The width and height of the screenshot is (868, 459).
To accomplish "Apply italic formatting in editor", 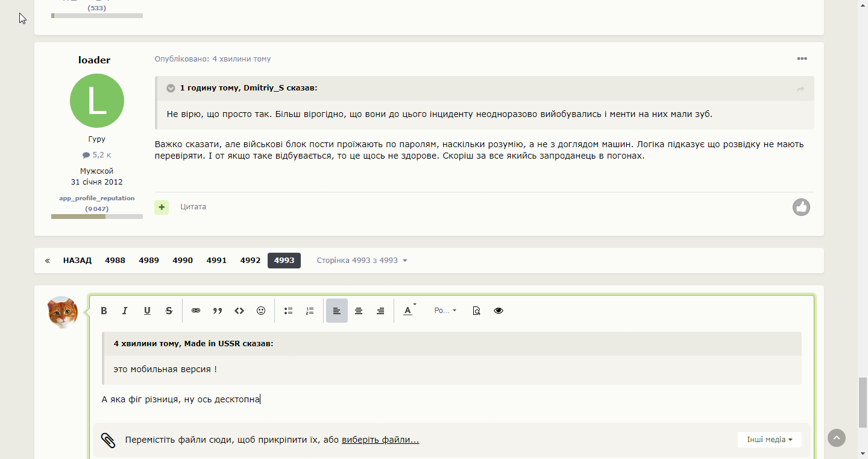I will [125, 311].
